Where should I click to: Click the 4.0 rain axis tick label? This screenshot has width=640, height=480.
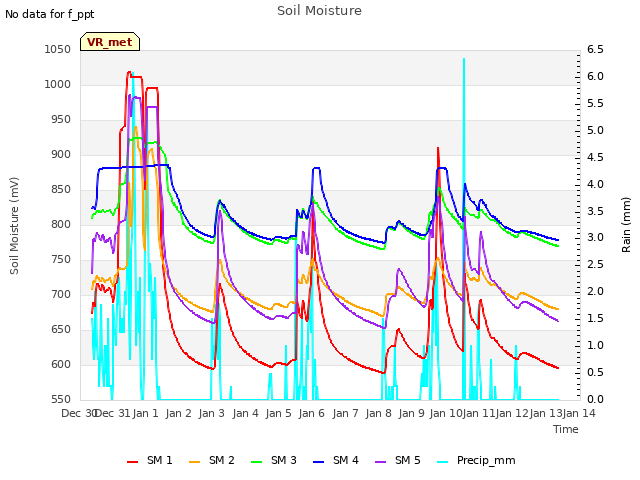[595, 184]
